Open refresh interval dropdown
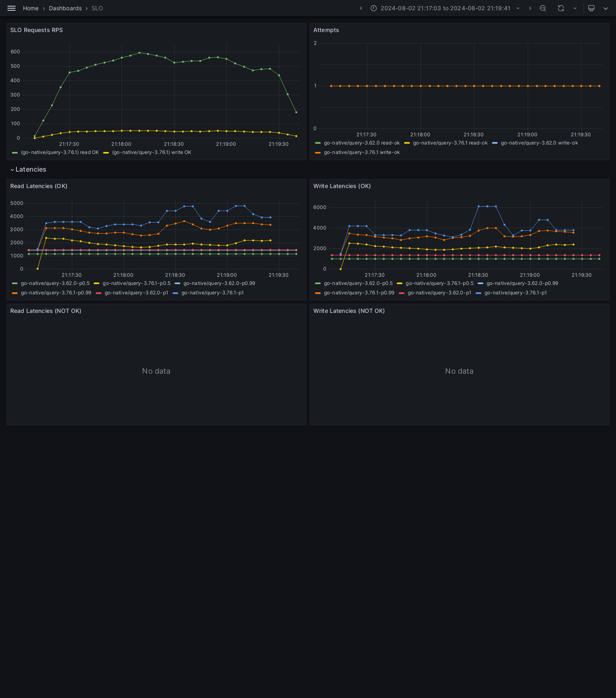The image size is (616, 698). click(575, 8)
